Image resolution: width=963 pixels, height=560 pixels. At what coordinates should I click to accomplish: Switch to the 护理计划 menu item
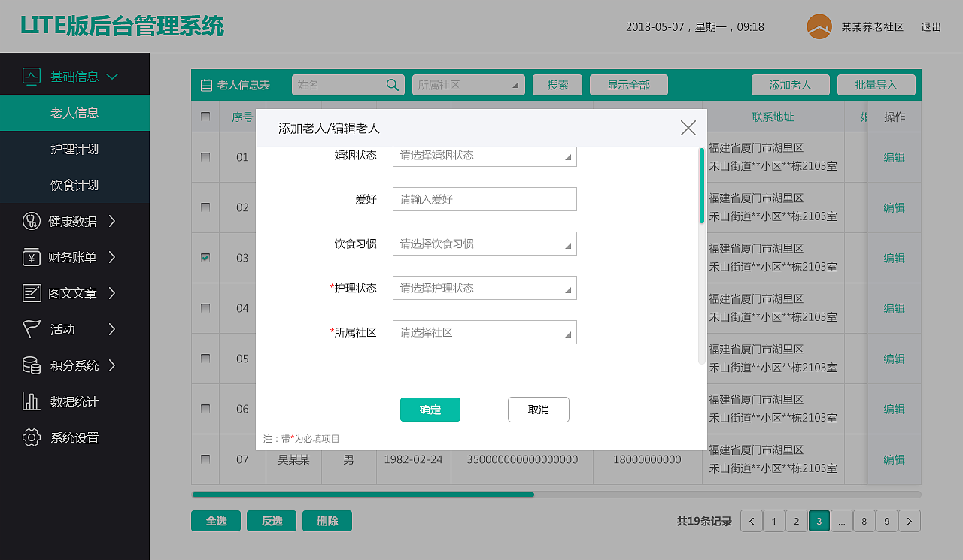(75, 148)
